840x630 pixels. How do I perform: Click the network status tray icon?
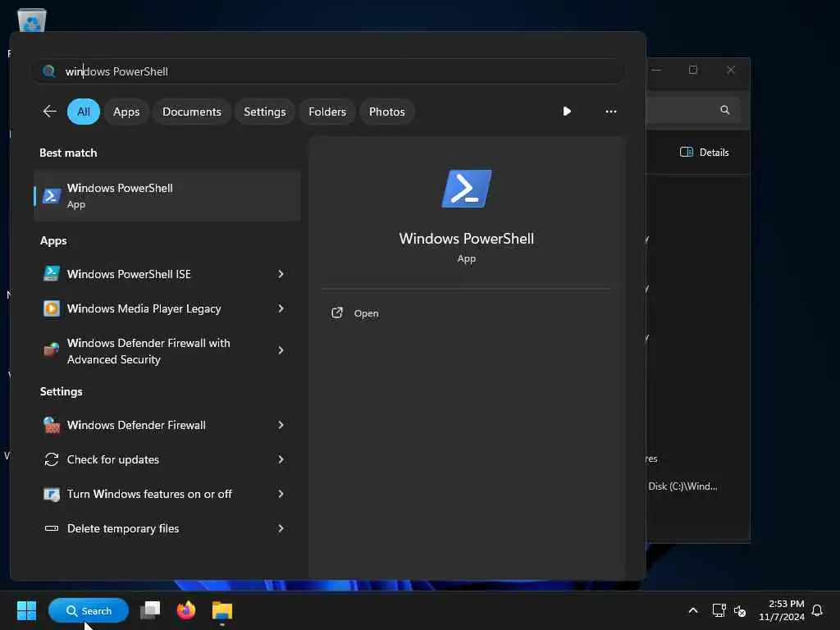pyautogui.click(x=719, y=610)
